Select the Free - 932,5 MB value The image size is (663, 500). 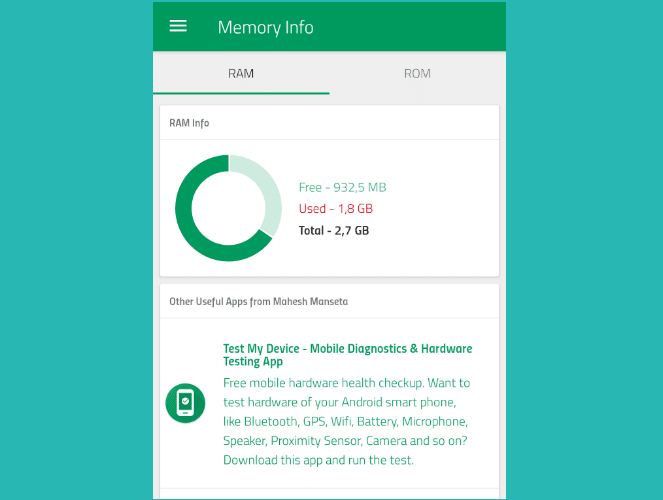pyautogui.click(x=342, y=187)
